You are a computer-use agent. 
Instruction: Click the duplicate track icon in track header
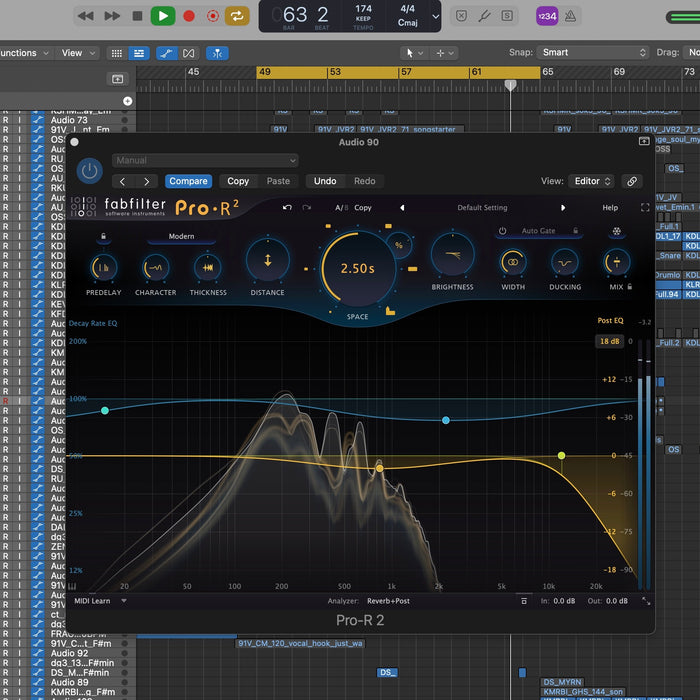(x=117, y=79)
